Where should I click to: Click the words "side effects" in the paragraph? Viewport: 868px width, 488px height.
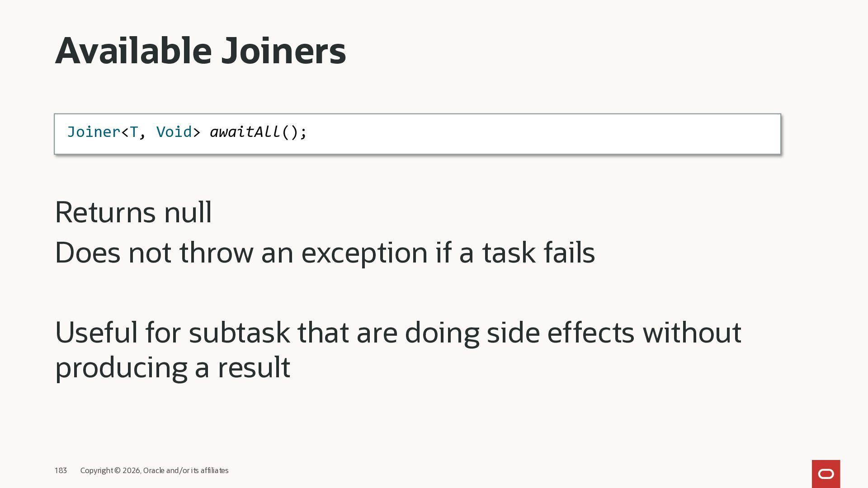(560, 333)
